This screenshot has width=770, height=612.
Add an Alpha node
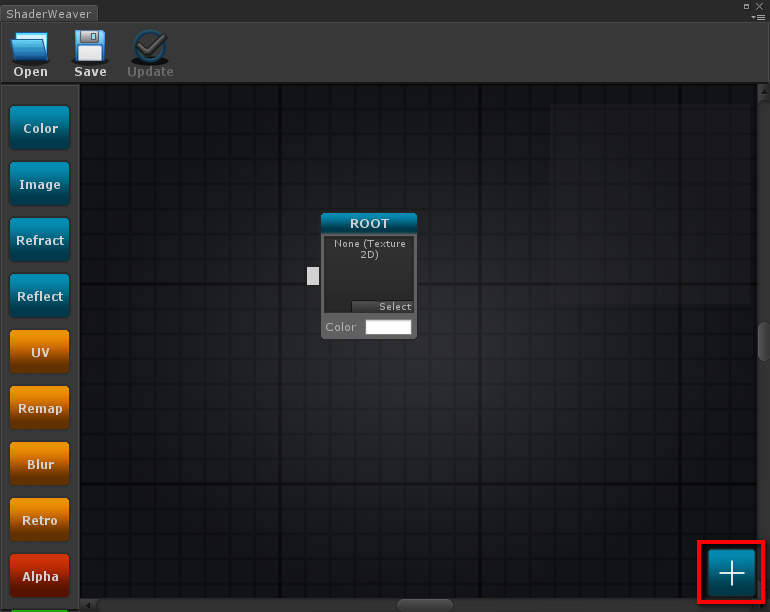[40, 576]
